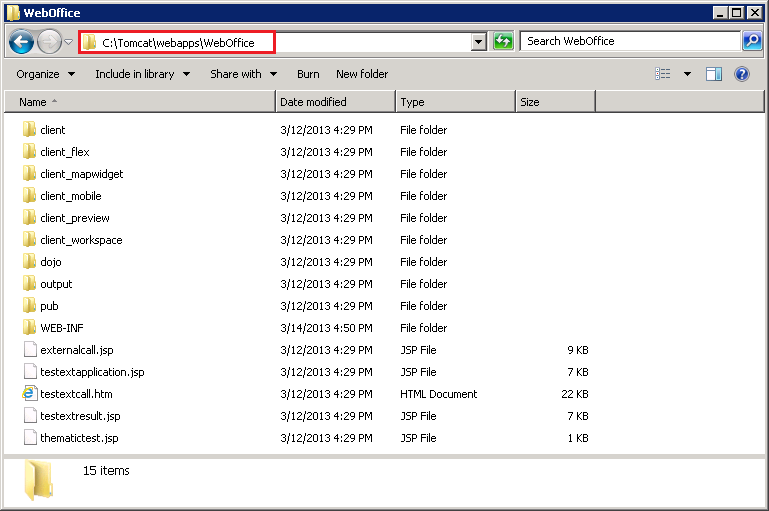Open recent pages dropdown beside Forward arrow
Image resolution: width=769 pixels, height=511 pixels.
[69, 42]
